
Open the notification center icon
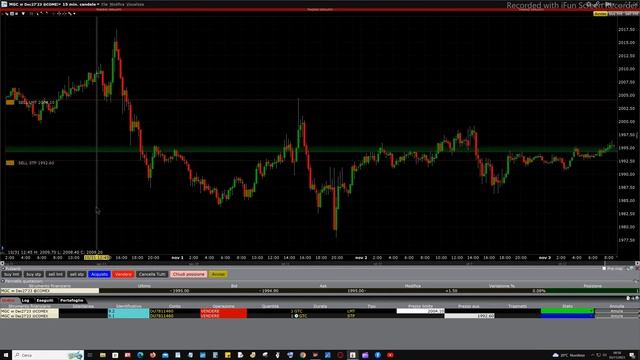pos(631,355)
